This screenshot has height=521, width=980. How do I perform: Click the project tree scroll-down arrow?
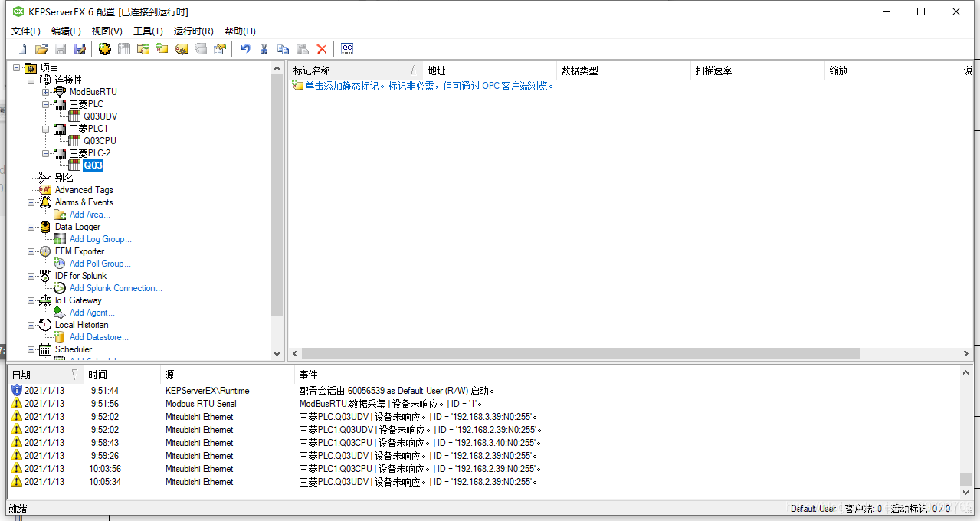point(277,354)
